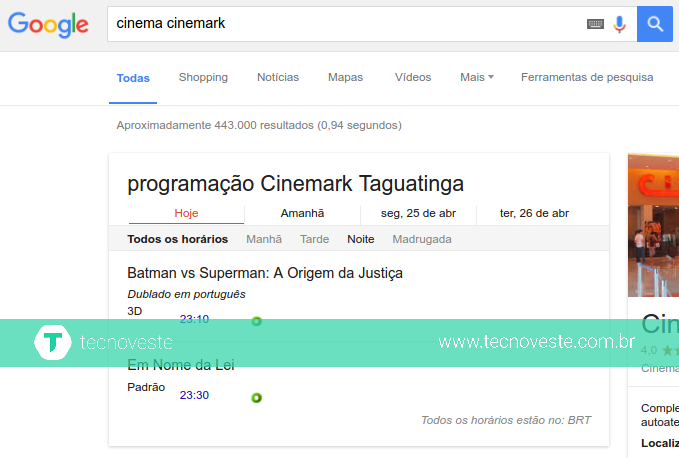The height and width of the screenshot is (458, 679).
Task: Open the Notícias tab
Action: pyautogui.click(x=278, y=77)
